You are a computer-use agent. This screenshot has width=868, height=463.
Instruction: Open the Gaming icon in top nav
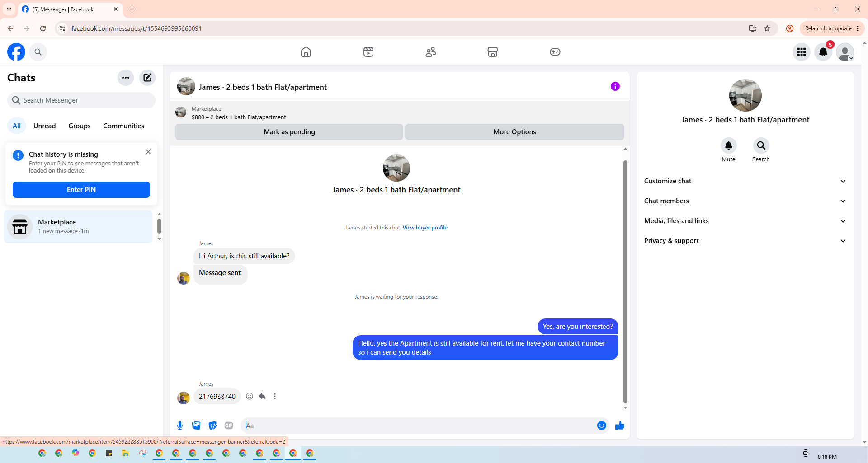click(555, 52)
